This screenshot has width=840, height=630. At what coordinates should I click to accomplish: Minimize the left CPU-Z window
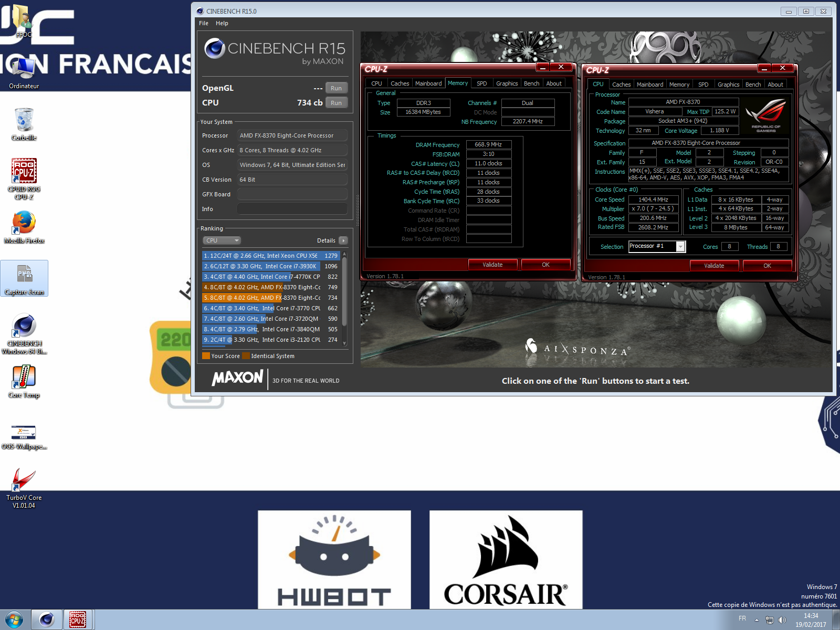543,67
